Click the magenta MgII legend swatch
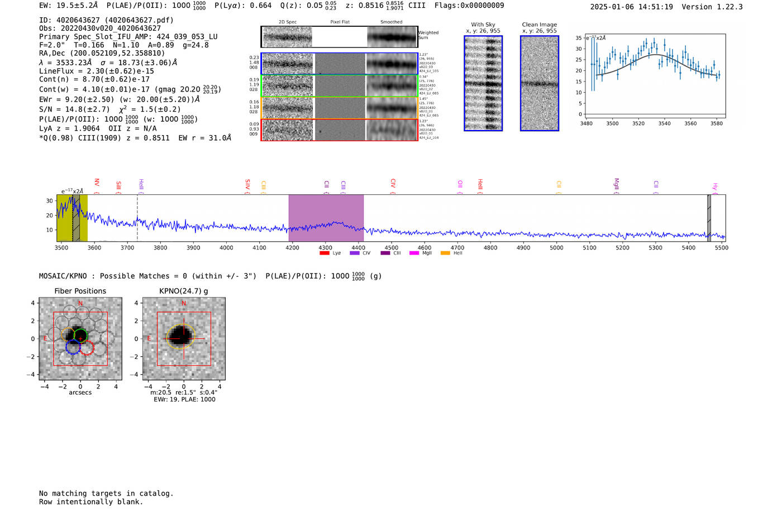 click(x=414, y=253)
